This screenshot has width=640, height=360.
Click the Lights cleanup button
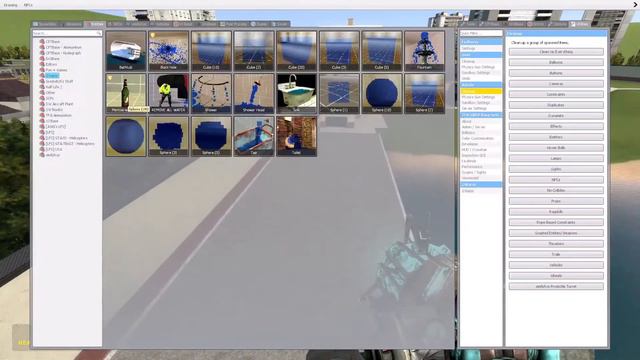click(556, 169)
